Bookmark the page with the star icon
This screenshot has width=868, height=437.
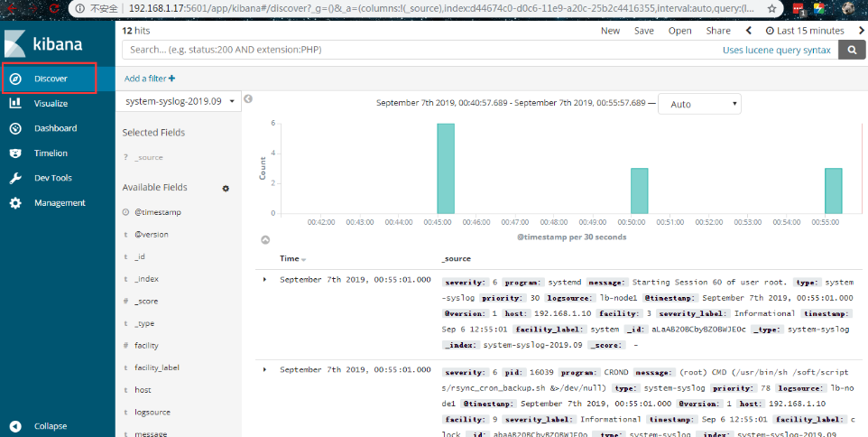click(771, 8)
